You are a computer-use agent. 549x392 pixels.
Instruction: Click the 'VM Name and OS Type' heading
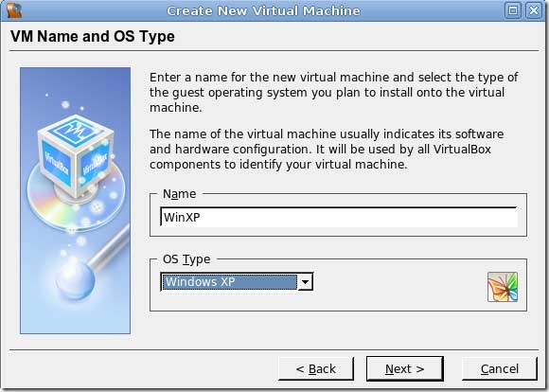(93, 36)
